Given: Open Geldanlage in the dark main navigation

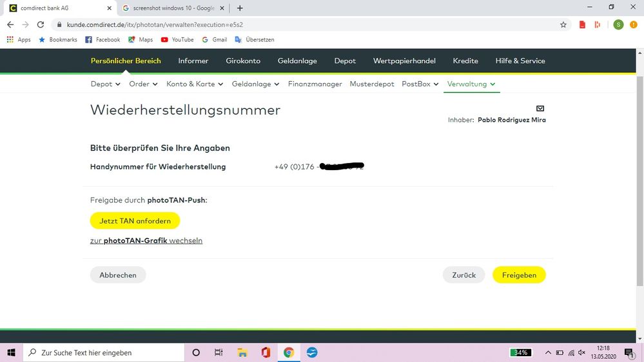Looking at the screenshot, I should click(297, 61).
